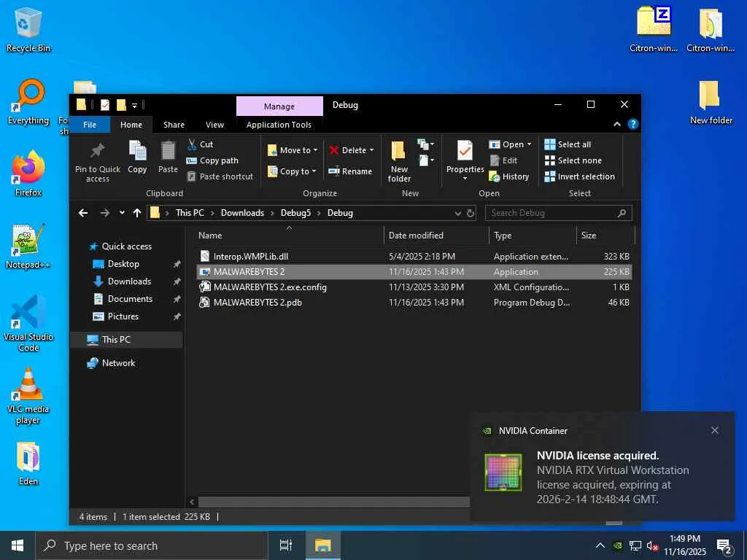The width and height of the screenshot is (747, 560).
Task: Open recent locations dropdown arrow
Action: [x=122, y=213]
